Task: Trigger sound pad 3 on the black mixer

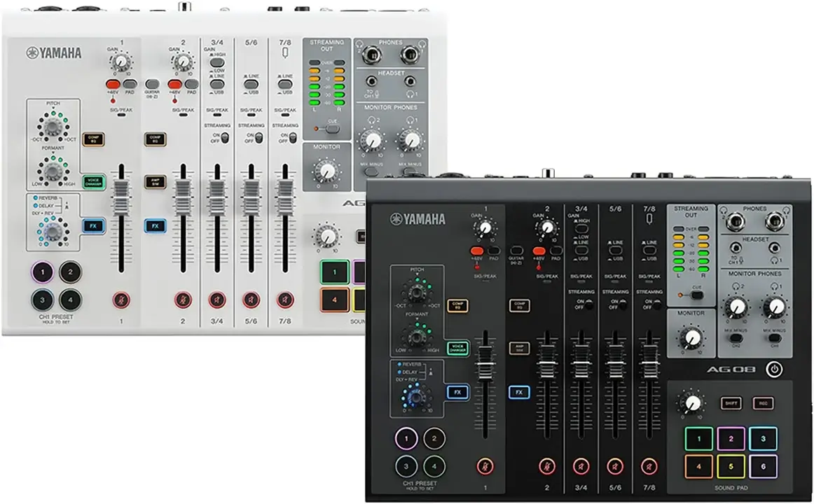Action: click(763, 439)
